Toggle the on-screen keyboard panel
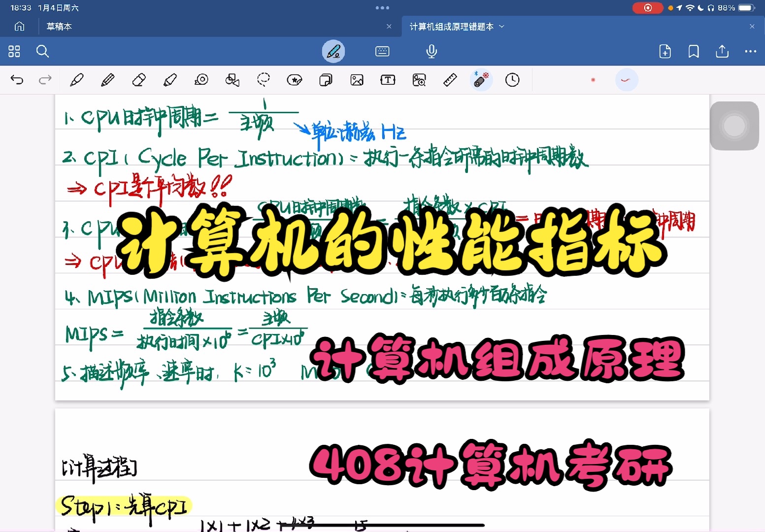The width and height of the screenshot is (765, 532). tap(383, 51)
